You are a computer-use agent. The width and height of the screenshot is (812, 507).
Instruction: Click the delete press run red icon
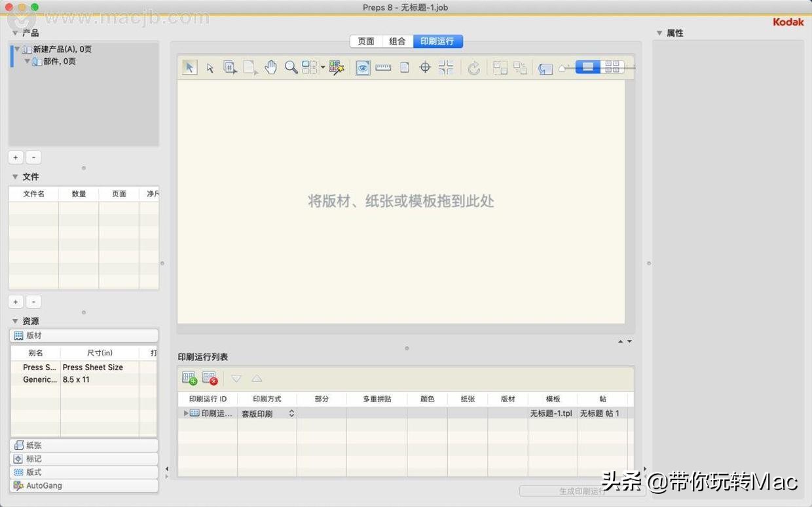point(209,378)
